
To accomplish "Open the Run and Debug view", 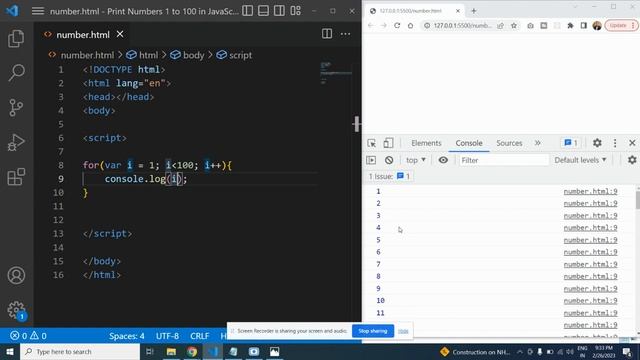I will (x=16, y=142).
